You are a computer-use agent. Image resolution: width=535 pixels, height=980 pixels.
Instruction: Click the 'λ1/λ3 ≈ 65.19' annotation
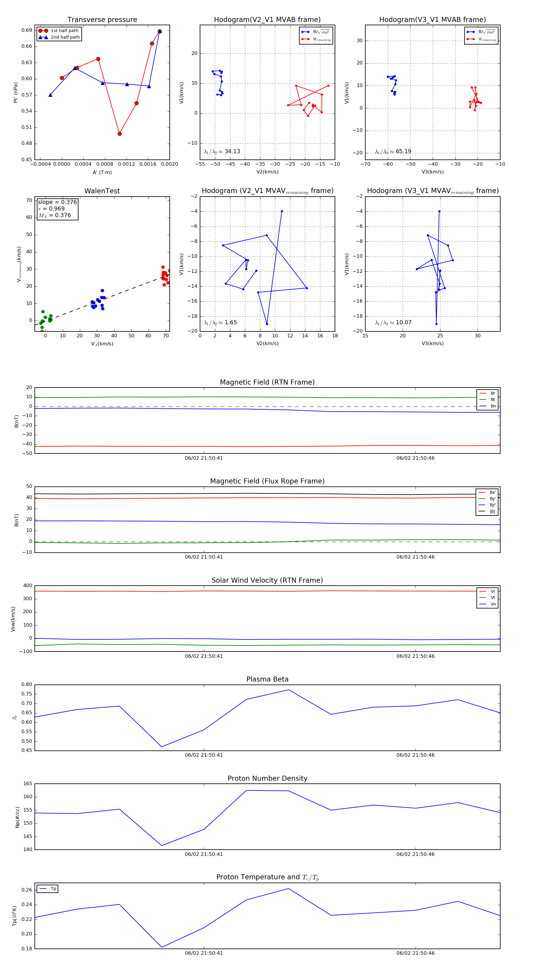[393, 151]
